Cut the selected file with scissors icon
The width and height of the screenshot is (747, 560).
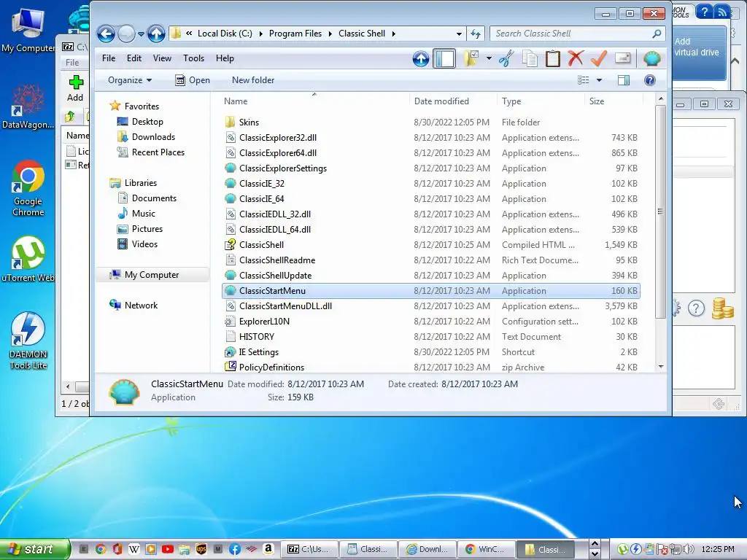point(506,58)
